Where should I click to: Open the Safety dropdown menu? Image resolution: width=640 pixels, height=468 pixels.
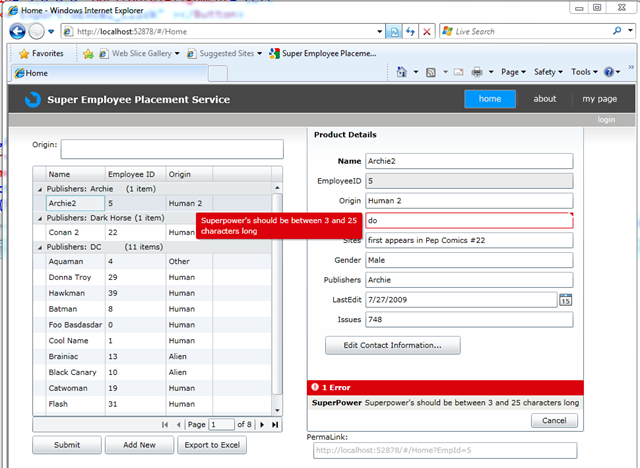548,72
